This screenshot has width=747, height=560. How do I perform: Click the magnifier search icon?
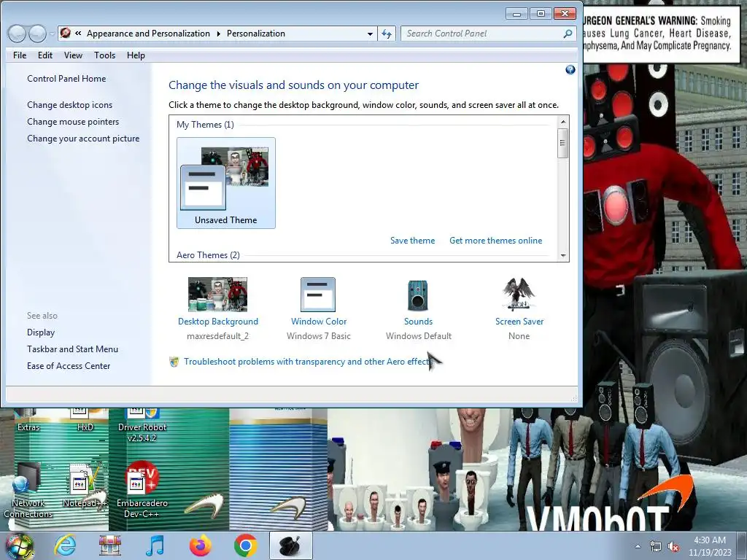pos(568,34)
